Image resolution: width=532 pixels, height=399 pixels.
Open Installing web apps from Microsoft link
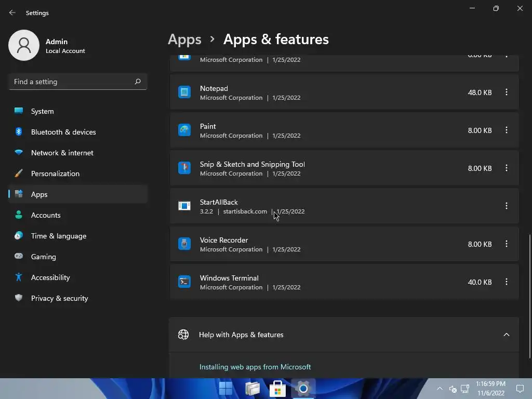coord(255,367)
